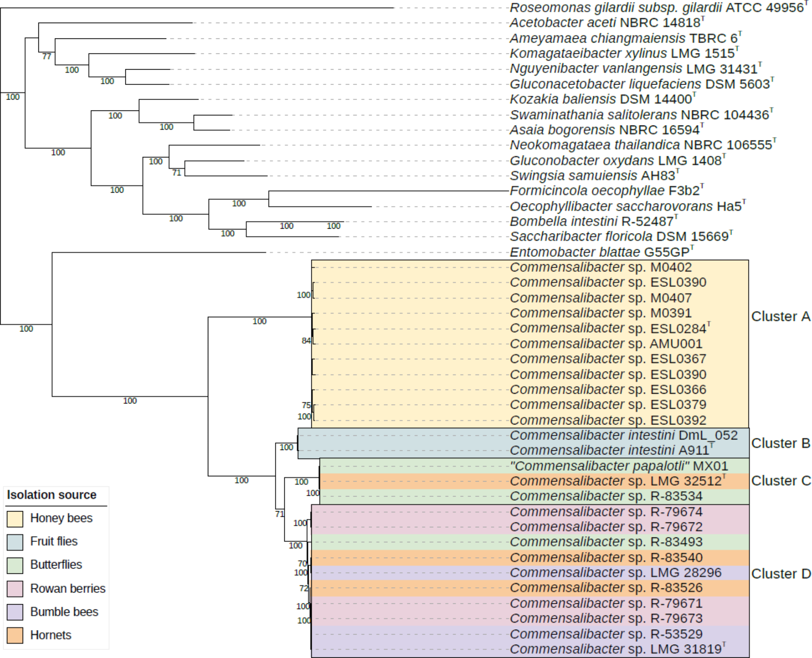The height and width of the screenshot is (658, 812).
Task: Click the bootstrap value 72 in Cluster D
Action: [x=304, y=588]
